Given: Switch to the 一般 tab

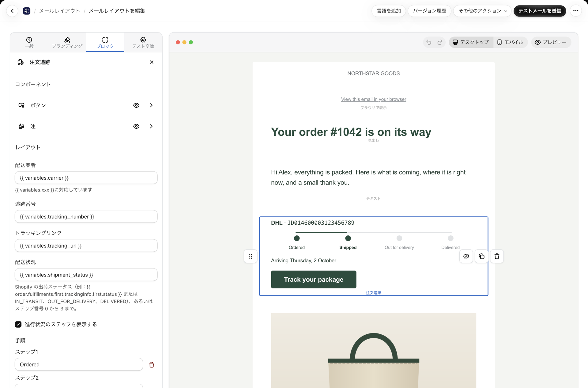Looking at the screenshot, I should click(x=29, y=42).
